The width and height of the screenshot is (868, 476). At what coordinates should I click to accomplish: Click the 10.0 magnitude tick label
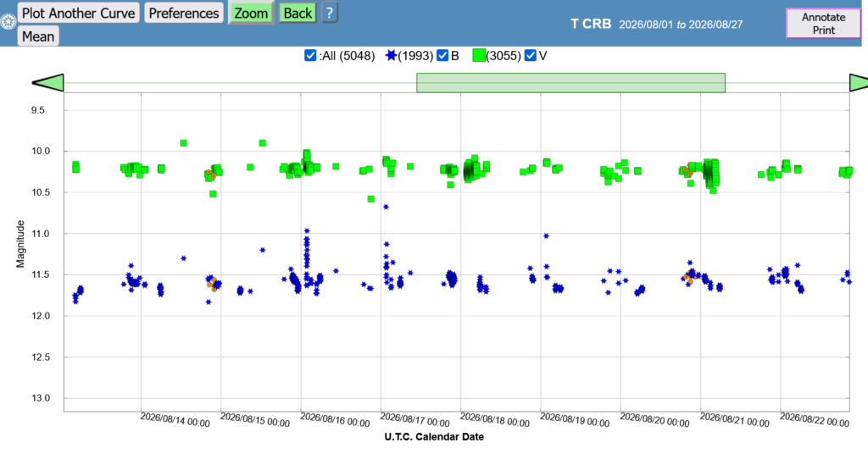[41, 151]
